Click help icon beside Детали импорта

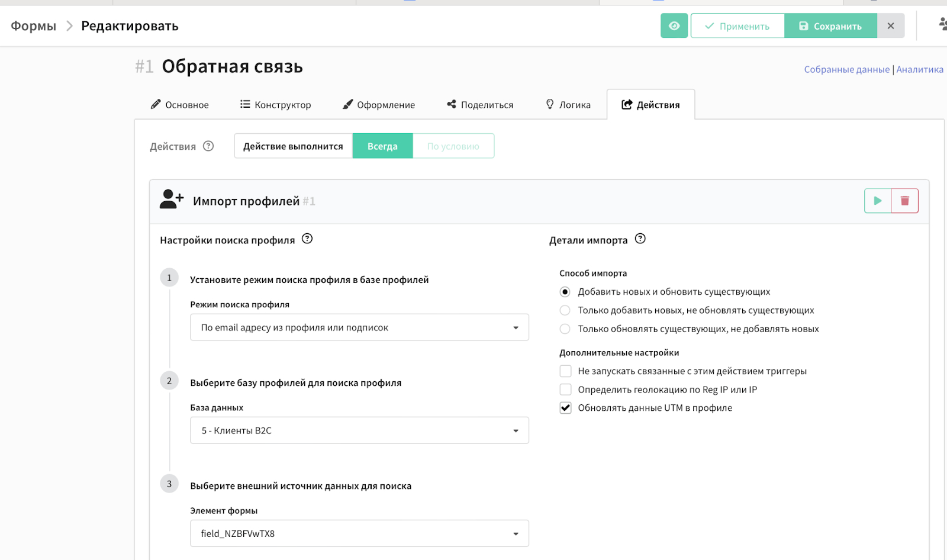coord(640,239)
